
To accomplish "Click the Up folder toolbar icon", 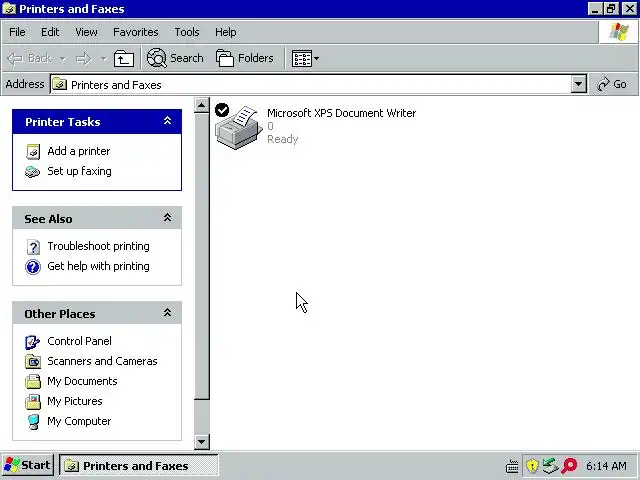I will pyautogui.click(x=124, y=59).
